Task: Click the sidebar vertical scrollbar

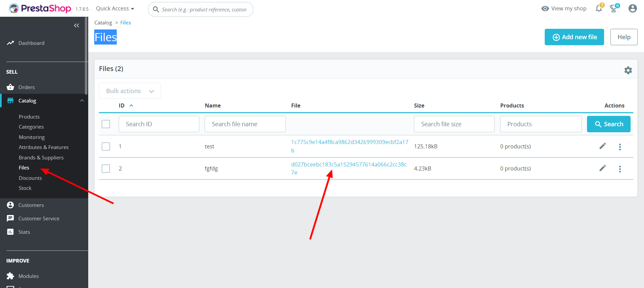Action: (86, 55)
